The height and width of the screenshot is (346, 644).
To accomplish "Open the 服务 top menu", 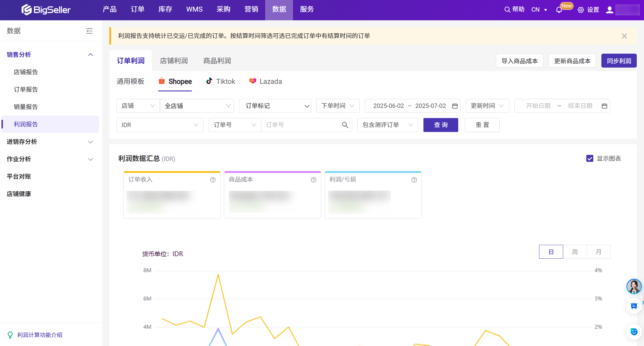I will pyautogui.click(x=307, y=10).
